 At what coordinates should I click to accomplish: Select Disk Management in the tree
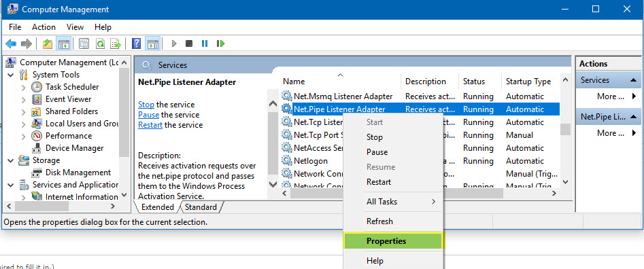coord(78,173)
